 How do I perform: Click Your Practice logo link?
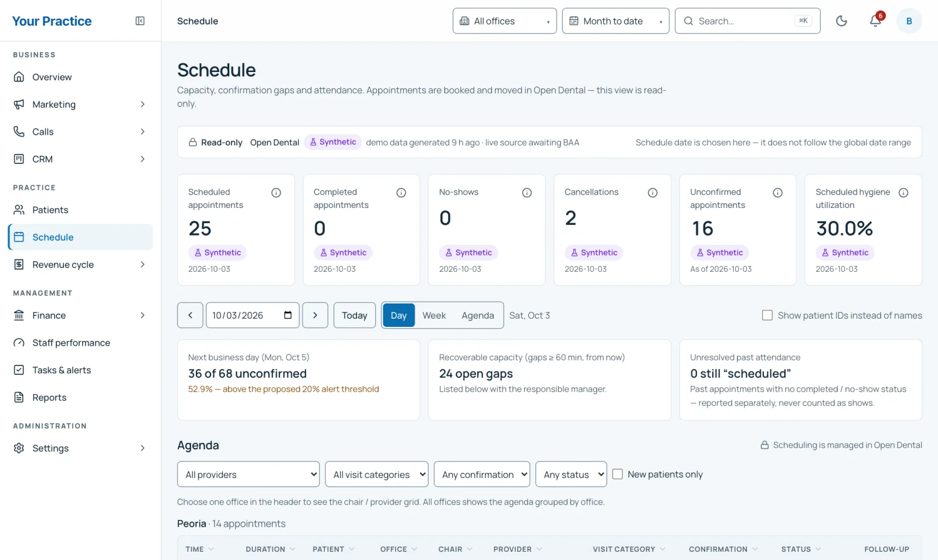coord(52,21)
